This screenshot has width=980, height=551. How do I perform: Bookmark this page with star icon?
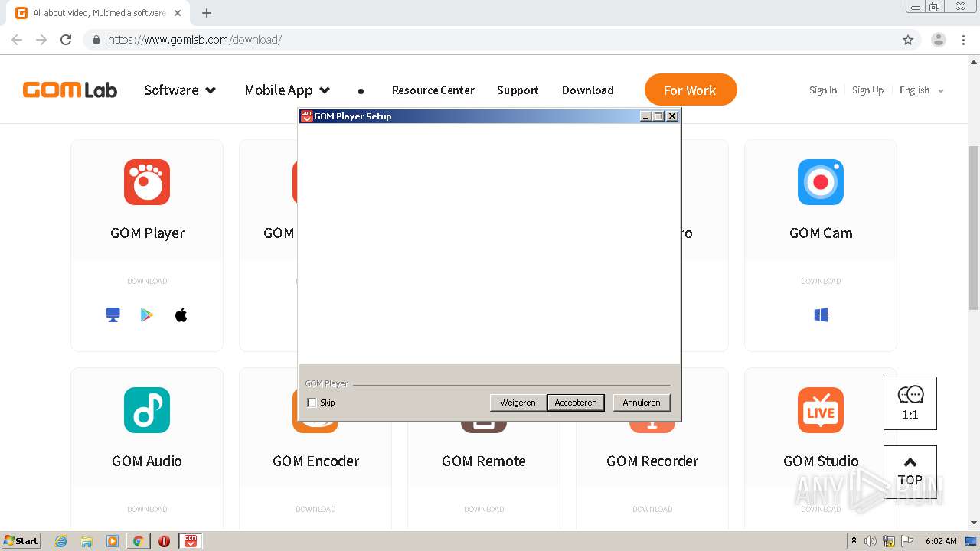point(908,40)
